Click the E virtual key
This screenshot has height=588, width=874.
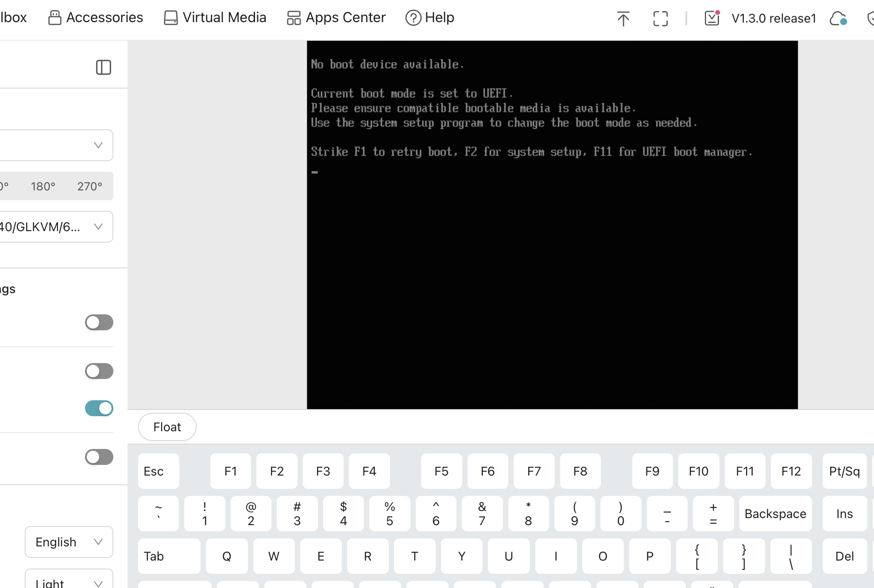pos(321,556)
